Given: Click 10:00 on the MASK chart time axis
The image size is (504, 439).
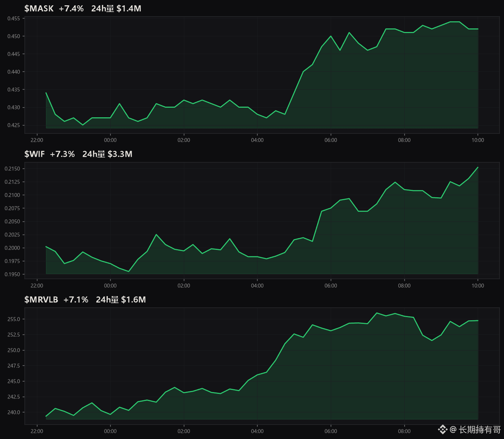Looking at the screenshot, I should 478,140.
